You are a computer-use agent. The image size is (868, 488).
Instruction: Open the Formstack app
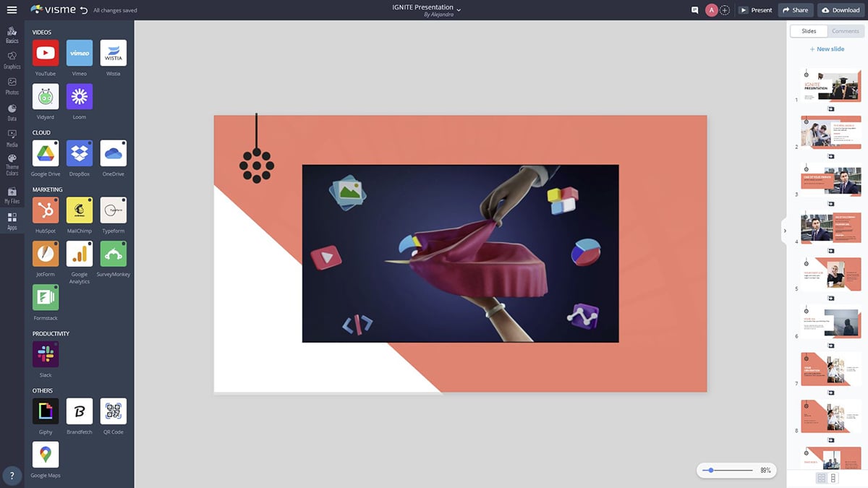(46, 297)
